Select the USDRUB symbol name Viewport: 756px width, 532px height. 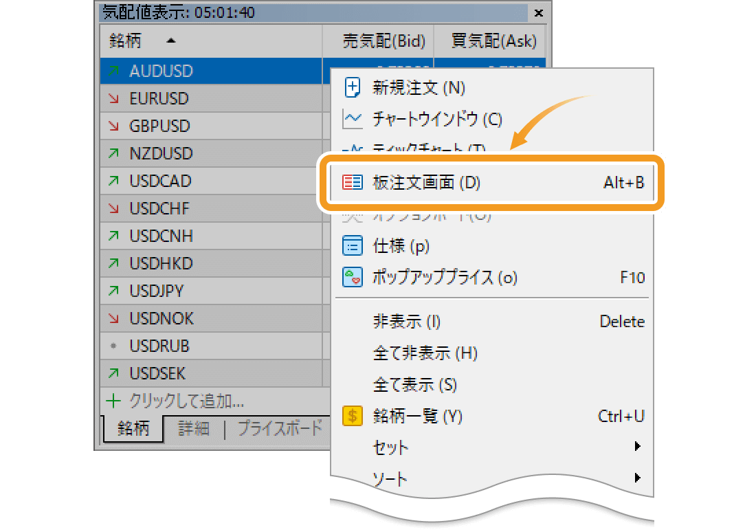[159, 346]
